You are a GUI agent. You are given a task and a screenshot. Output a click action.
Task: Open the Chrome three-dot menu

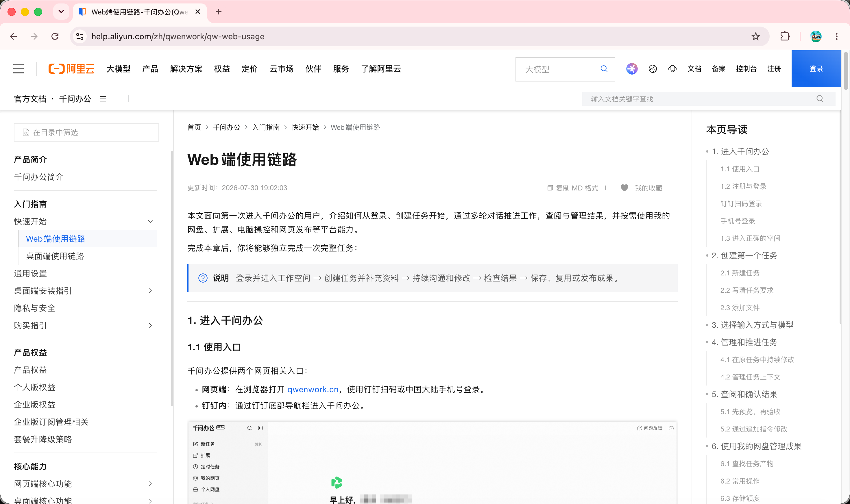click(x=836, y=36)
